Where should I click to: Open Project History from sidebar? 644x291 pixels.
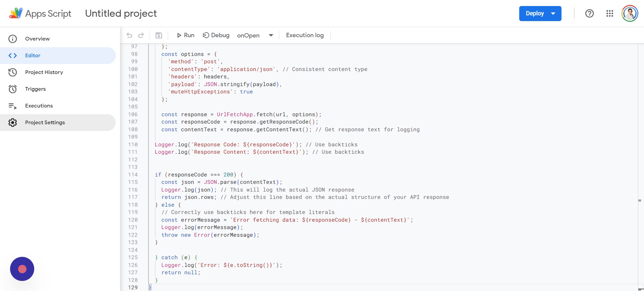44,72
